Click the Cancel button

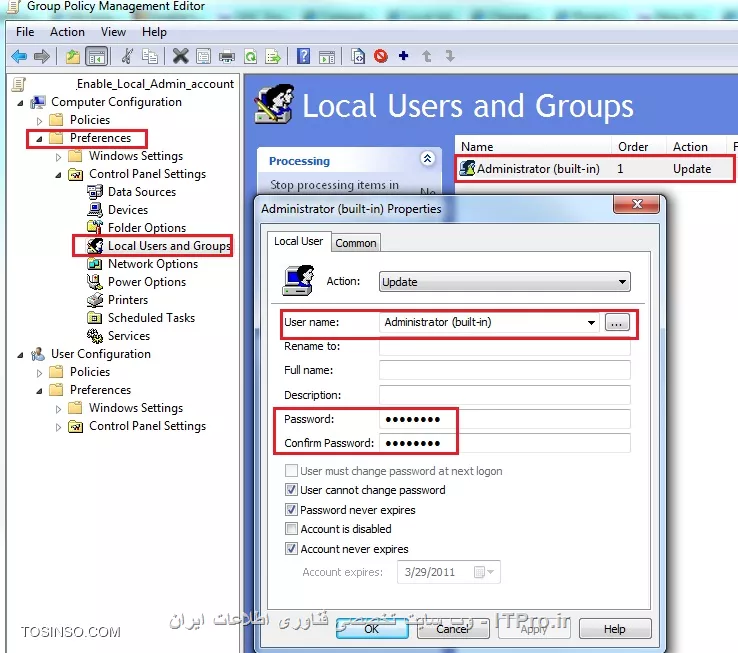pos(452,629)
